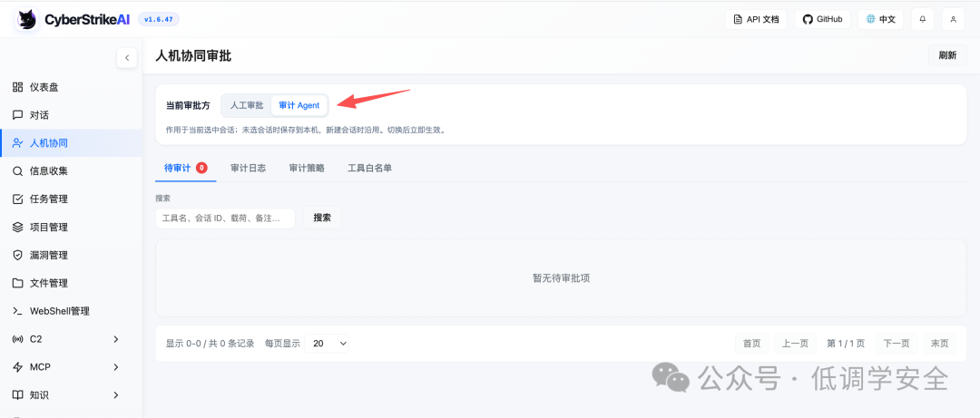980x418 pixels.
Task: Focus the 工具名、会话 ID search field
Action: [225, 219]
